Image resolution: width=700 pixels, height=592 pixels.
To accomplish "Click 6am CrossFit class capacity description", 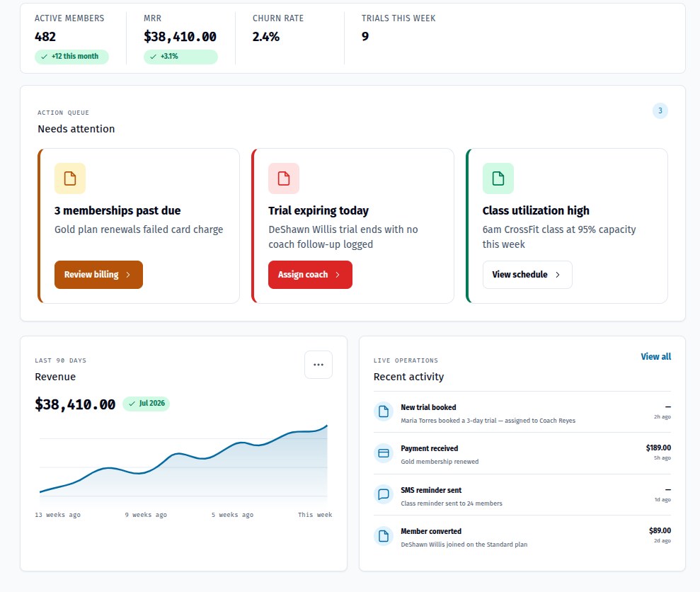I will tap(559, 237).
